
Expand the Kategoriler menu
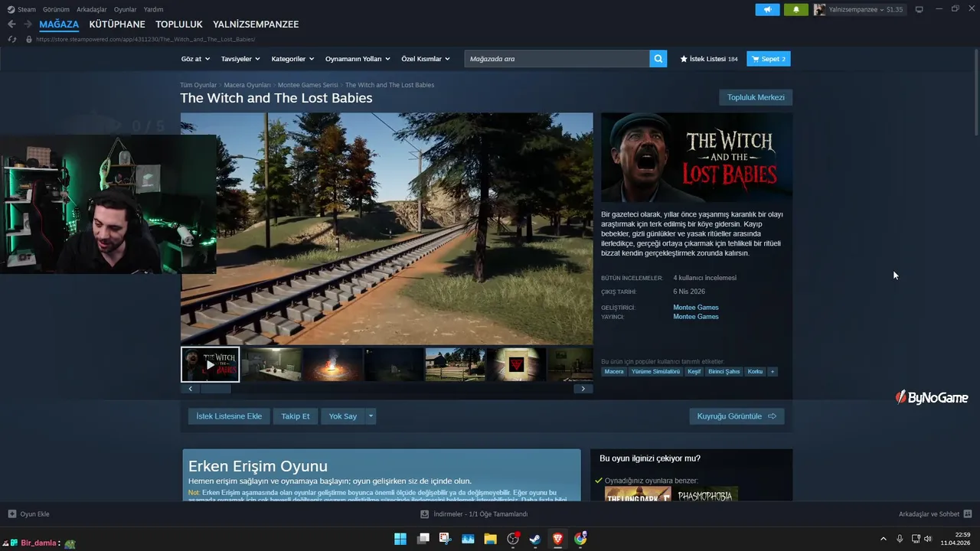click(292, 59)
